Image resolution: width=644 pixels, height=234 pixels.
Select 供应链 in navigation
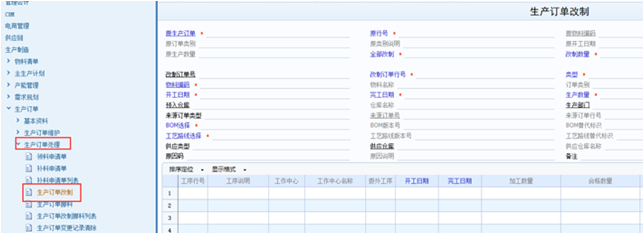coord(14,38)
